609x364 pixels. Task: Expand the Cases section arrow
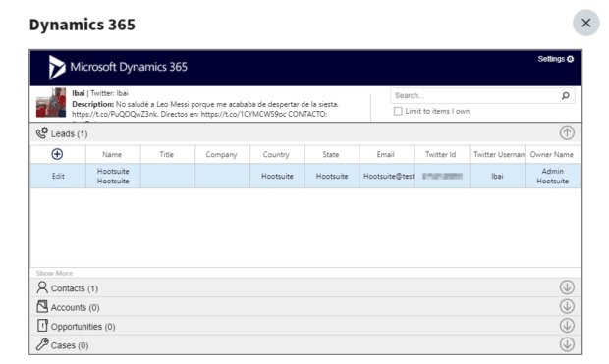click(x=567, y=344)
